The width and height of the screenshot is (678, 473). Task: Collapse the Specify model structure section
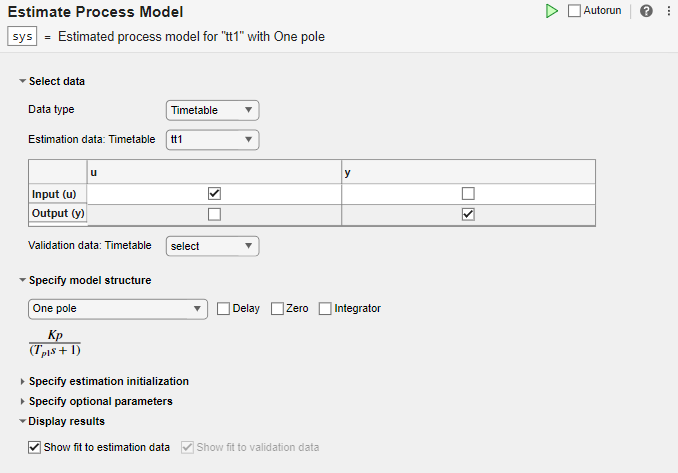22,280
